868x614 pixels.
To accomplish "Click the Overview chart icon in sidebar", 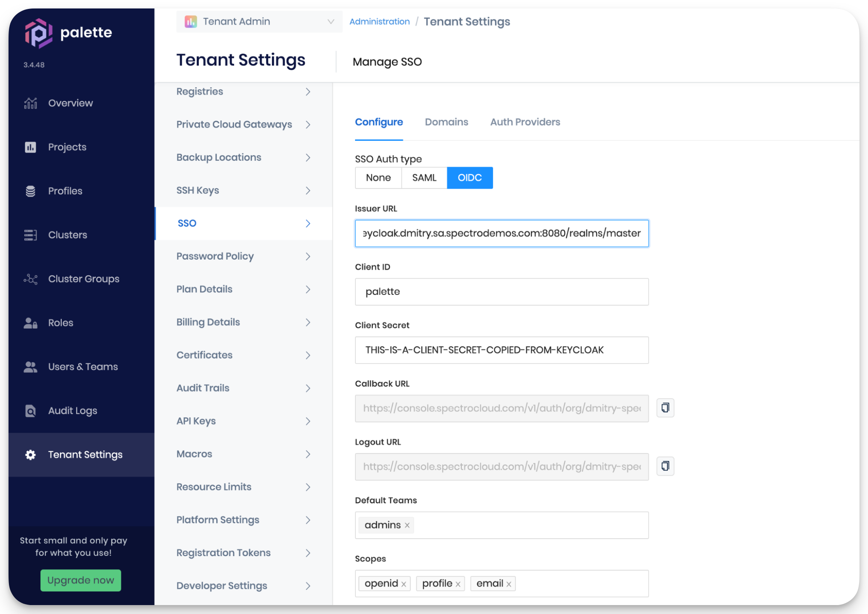I will pyautogui.click(x=31, y=103).
